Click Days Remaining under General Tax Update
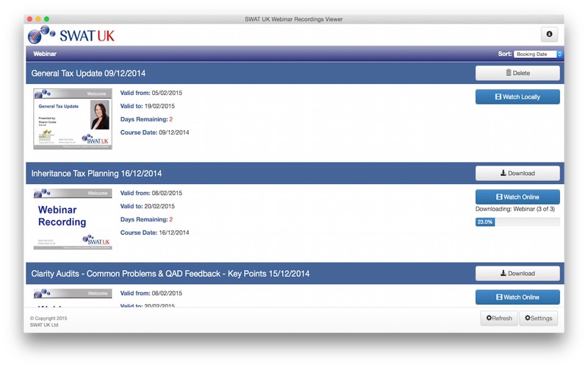The width and height of the screenshot is (588, 368). click(x=146, y=119)
